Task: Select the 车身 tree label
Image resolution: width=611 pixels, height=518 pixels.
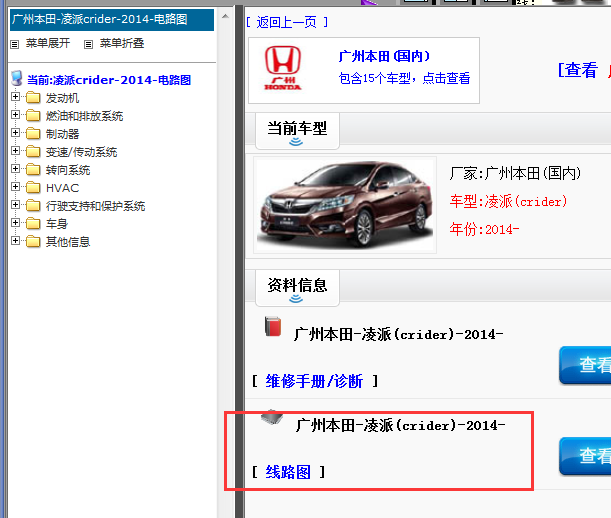Action: pos(57,224)
